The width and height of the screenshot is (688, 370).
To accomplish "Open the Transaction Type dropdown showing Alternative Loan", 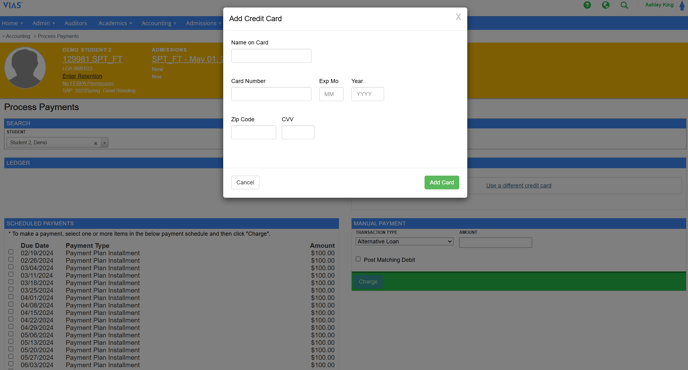I will [x=404, y=241].
